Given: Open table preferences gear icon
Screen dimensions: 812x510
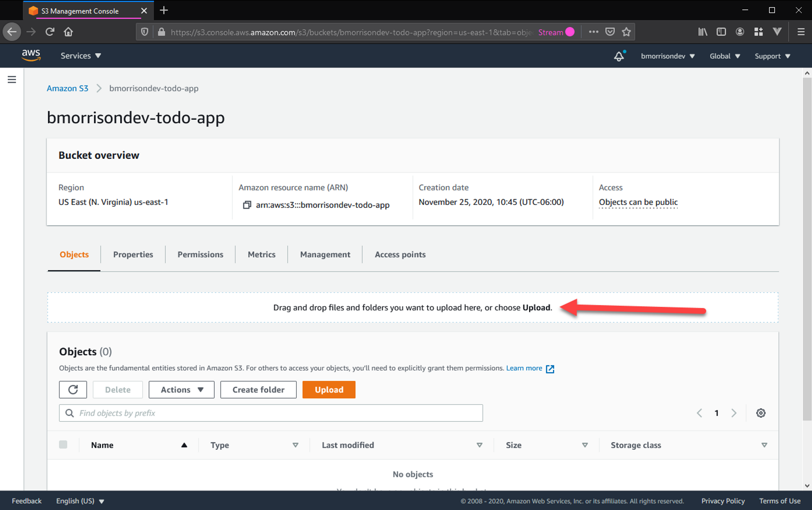Looking at the screenshot, I should 761,413.
